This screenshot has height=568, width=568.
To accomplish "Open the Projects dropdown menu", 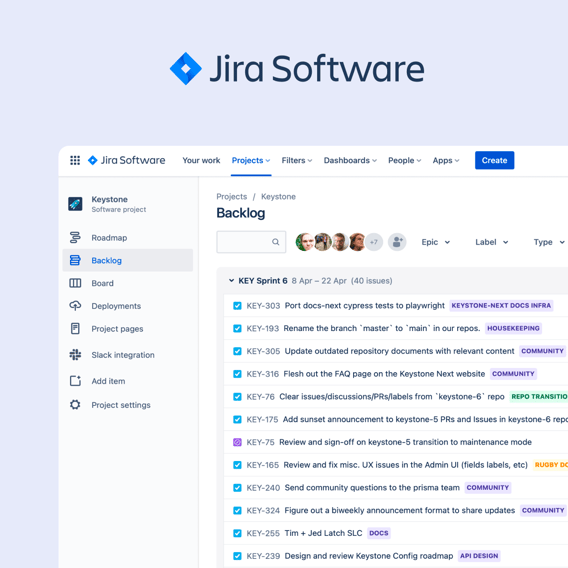I will coord(251,160).
